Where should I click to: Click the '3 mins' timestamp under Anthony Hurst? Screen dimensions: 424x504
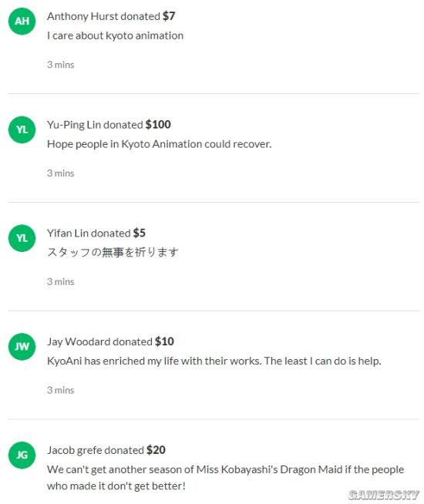tap(60, 65)
